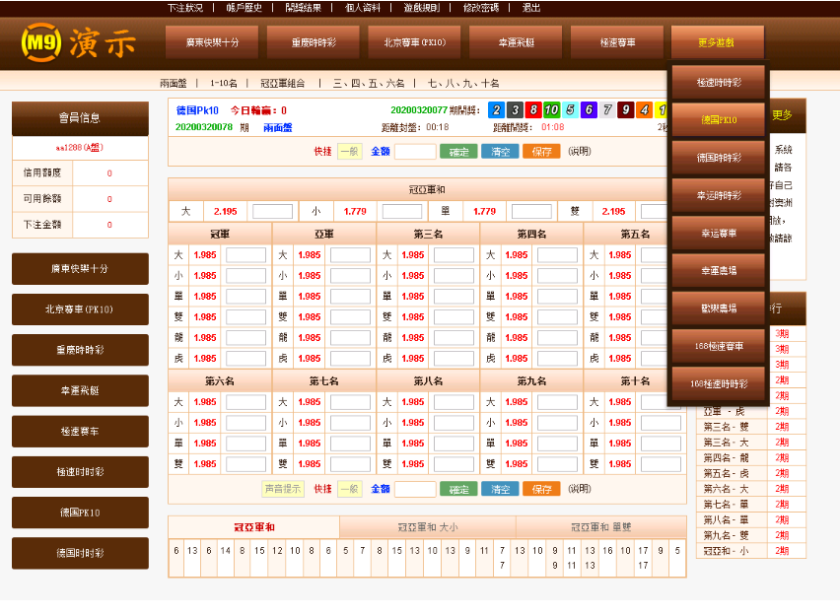Open 下注状况 in the top menu
Screen dimensions: 840x616
pyautogui.click(x=185, y=7)
